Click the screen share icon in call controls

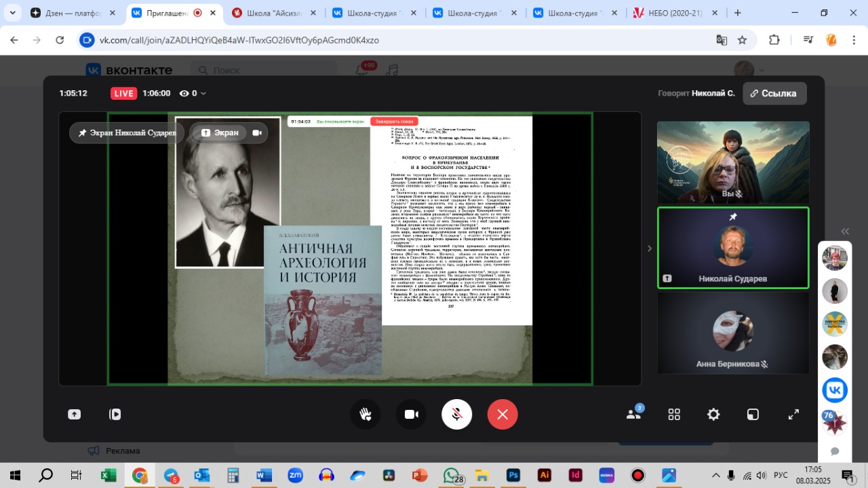[74, 414]
